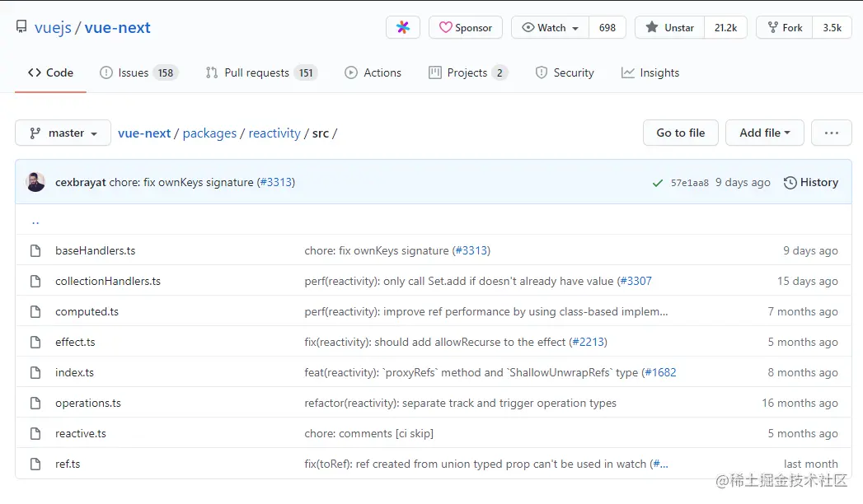View the commit History
Viewport: 863px width, 504px height.
tap(810, 182)
